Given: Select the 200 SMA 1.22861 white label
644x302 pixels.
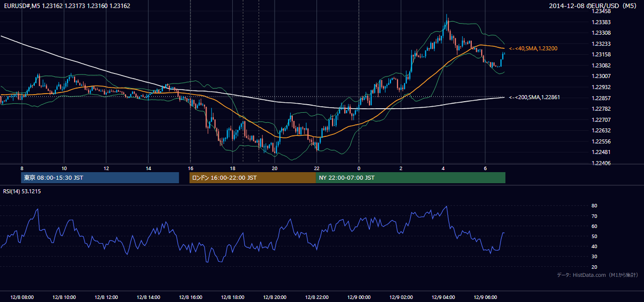Looking at the screenshot, I should (535, 97).
